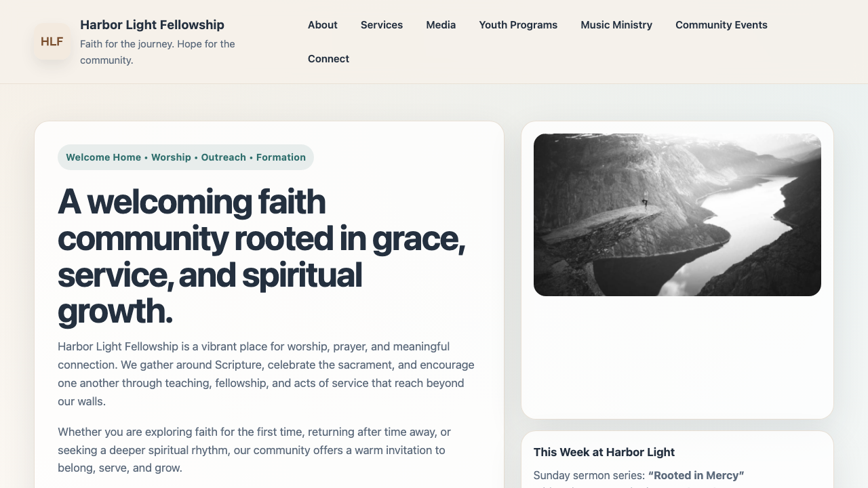Click the "Faith for the journey" tagline
Image resolution: width=868 pixels, height=488 pixels.
[157, 52]
